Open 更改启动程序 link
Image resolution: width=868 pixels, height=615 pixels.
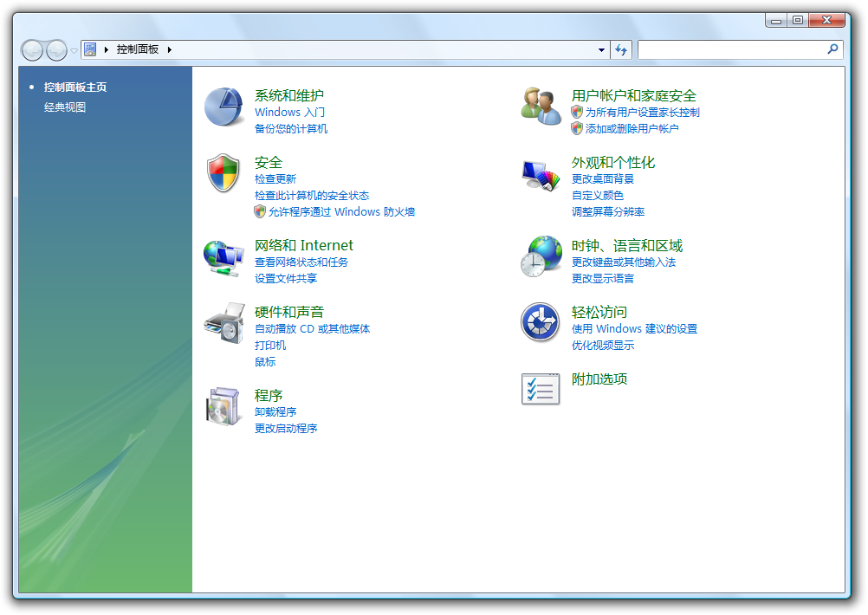pyautogui.click(x=286, y=429)
